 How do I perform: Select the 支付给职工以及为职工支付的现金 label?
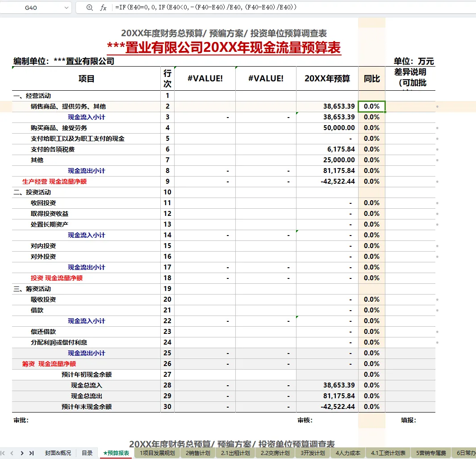77,139
